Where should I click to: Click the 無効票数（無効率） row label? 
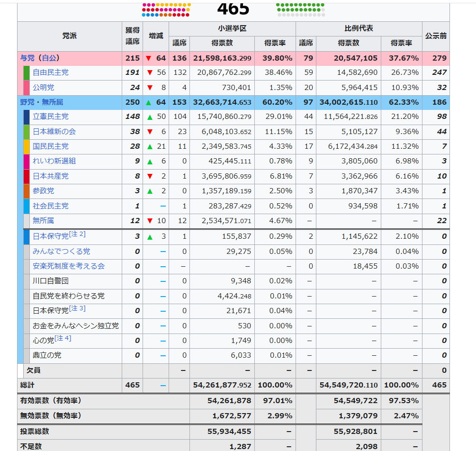coord(51,415)
